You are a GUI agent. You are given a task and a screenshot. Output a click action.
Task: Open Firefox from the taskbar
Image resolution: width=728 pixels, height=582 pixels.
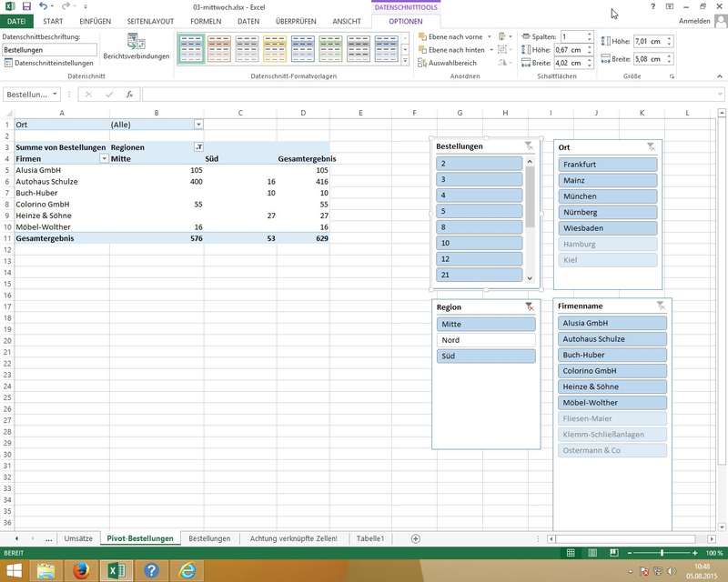pos(82,570)
